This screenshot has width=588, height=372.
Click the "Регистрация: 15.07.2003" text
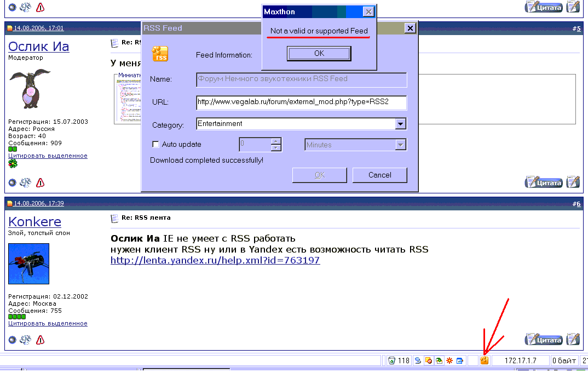click(x=48, y=122)
